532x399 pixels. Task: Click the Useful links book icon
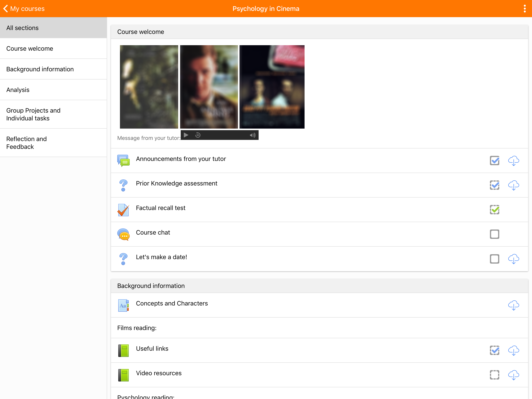coord(123,351)
